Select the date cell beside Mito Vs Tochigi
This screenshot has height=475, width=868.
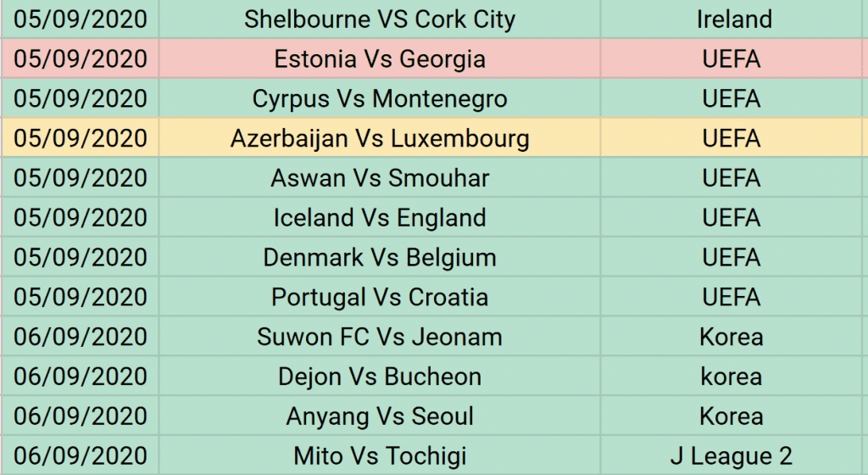coord(81,455)
